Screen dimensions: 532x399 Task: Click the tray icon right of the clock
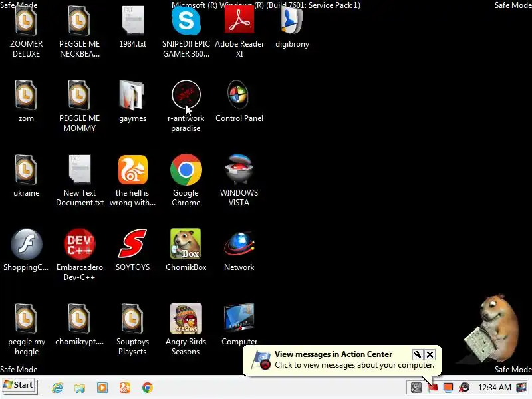[x=521, y=388]
